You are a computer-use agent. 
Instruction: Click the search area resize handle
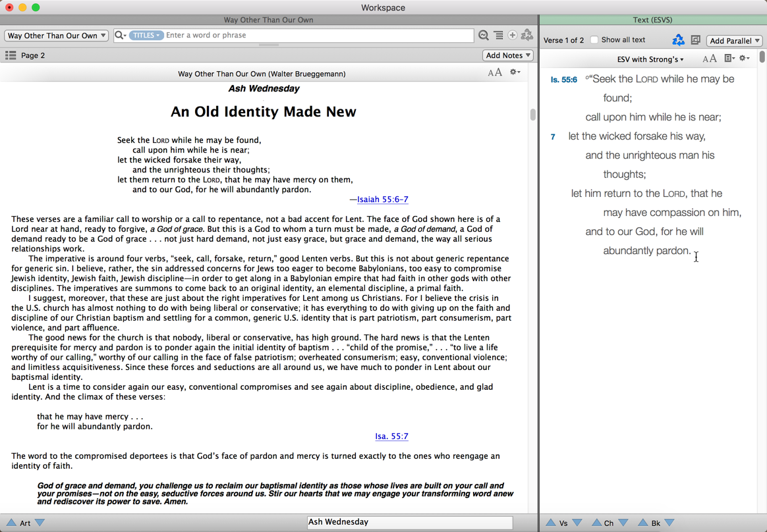tap(269, 45)
